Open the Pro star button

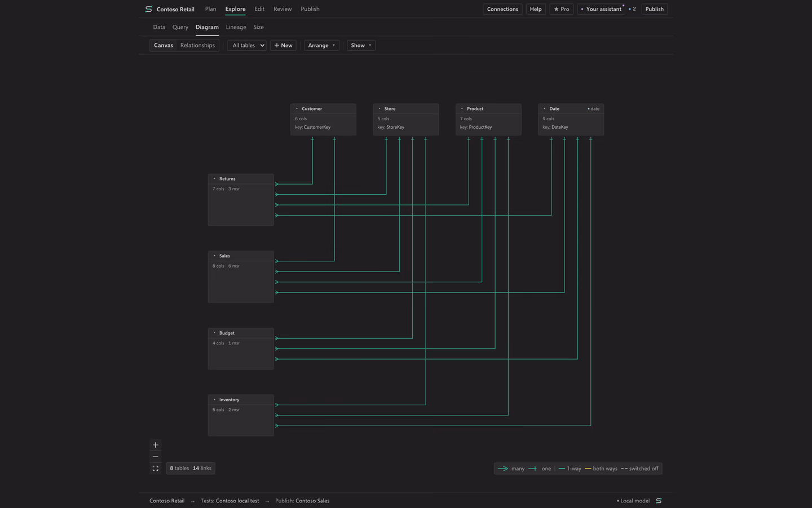click(x=562, y=9)
